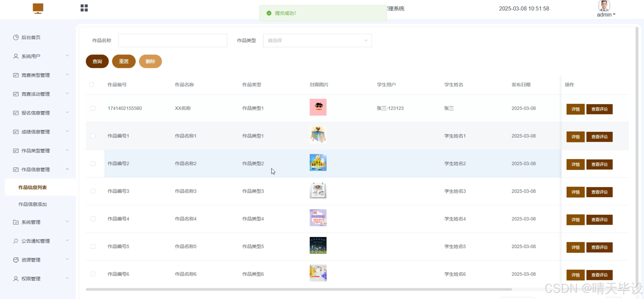Click the monitor logo icon at top left

(x=38, y=8)
